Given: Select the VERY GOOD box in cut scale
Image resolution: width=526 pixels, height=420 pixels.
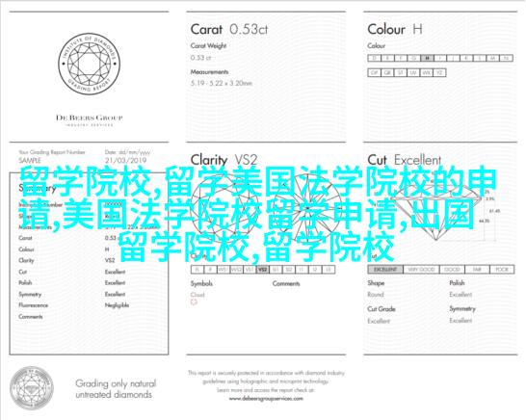Looking at the screenshot, I should point(421,270).
